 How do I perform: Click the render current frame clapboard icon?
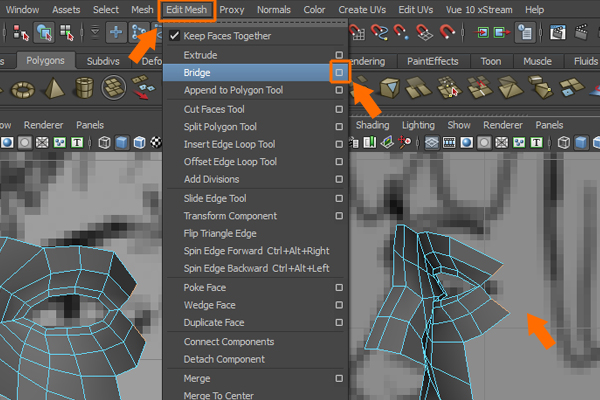point(558,33)
